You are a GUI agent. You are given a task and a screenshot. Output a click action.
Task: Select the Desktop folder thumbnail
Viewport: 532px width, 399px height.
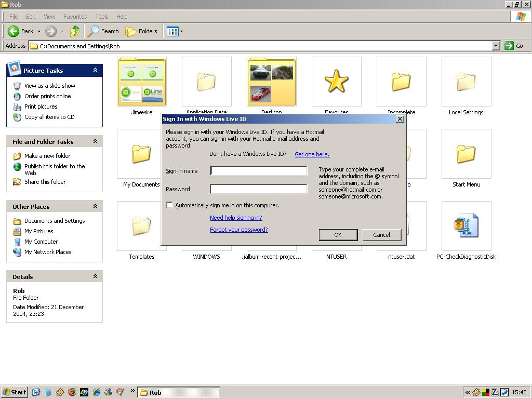click(272, 82)
